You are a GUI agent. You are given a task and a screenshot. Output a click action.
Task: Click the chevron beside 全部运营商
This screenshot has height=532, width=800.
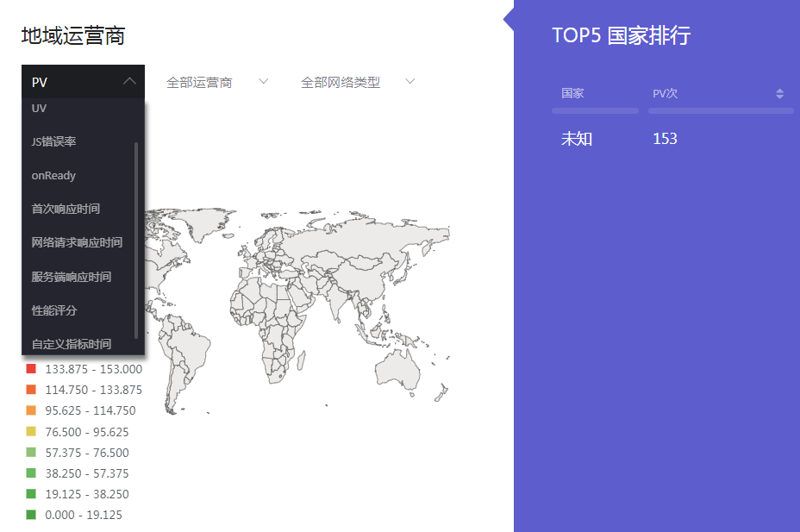263,81
